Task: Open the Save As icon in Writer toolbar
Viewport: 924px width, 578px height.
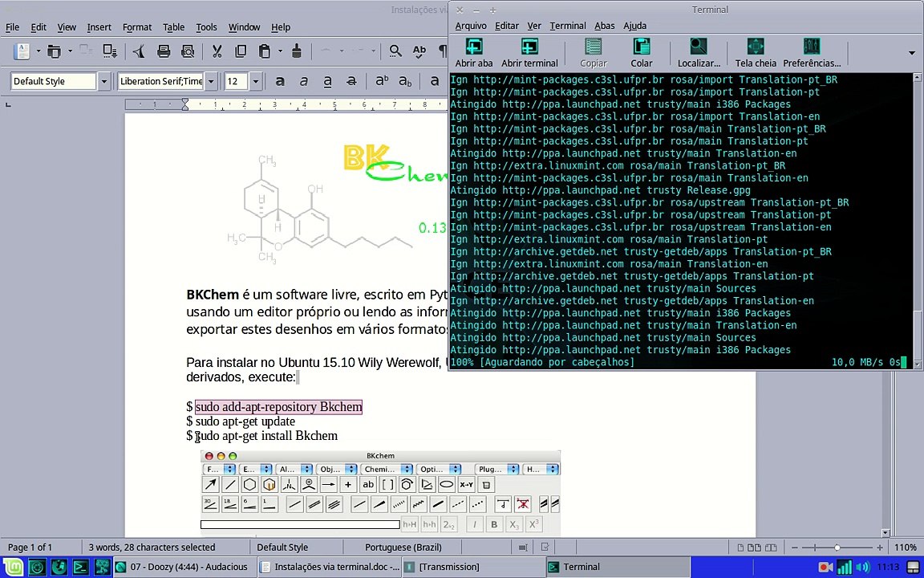Action: click(110, 51)
